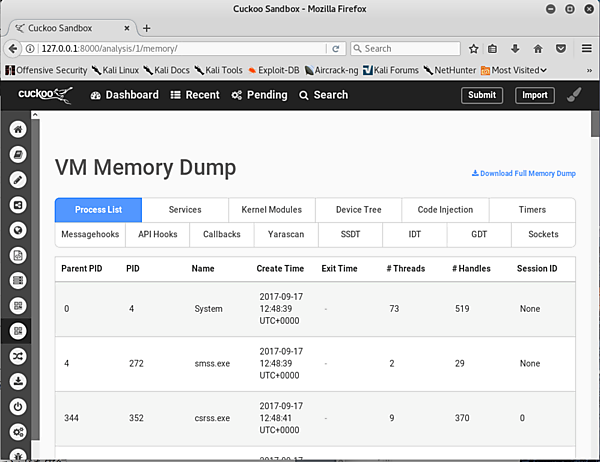Click the Import button
The height and width of the screenshot is (462, 600).
(x=534, y=95)
